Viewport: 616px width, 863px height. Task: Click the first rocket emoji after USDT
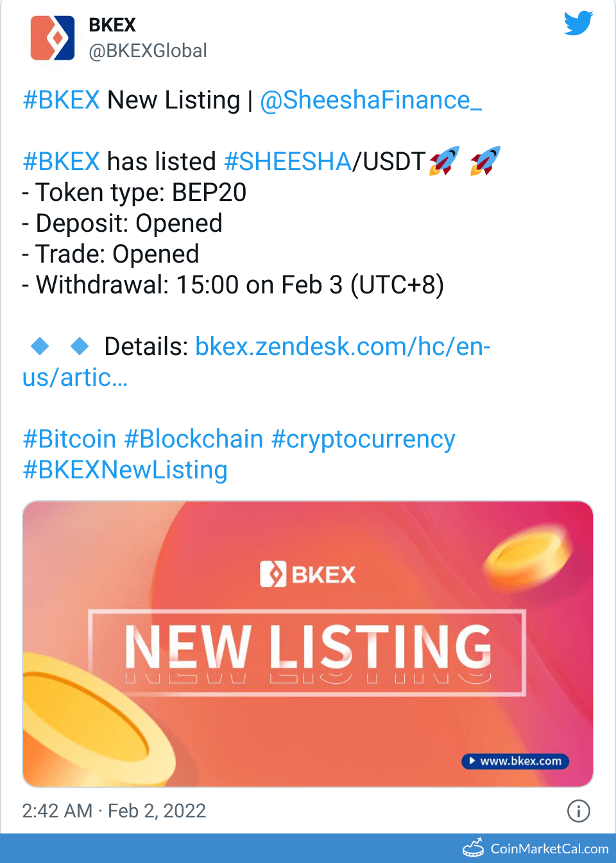point(444,161)
